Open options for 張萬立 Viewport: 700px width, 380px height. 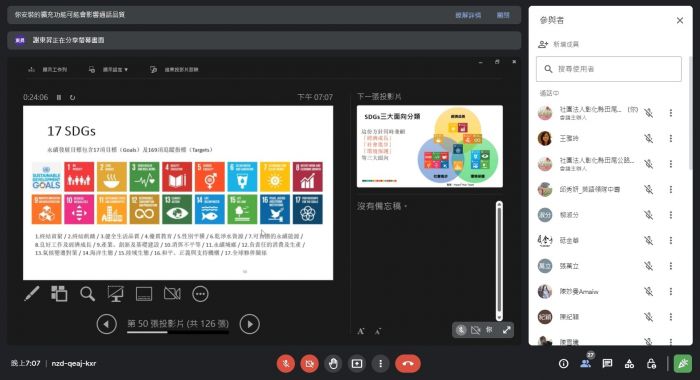(x=671, y=266)
